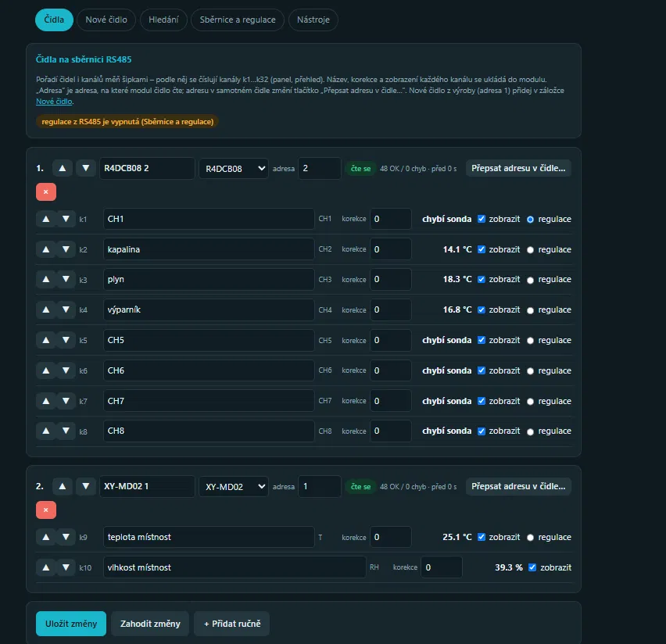The image size is (666, 644).
Task: Uncheck zobrazit for channel k1
Action: [x=482, y=219]
